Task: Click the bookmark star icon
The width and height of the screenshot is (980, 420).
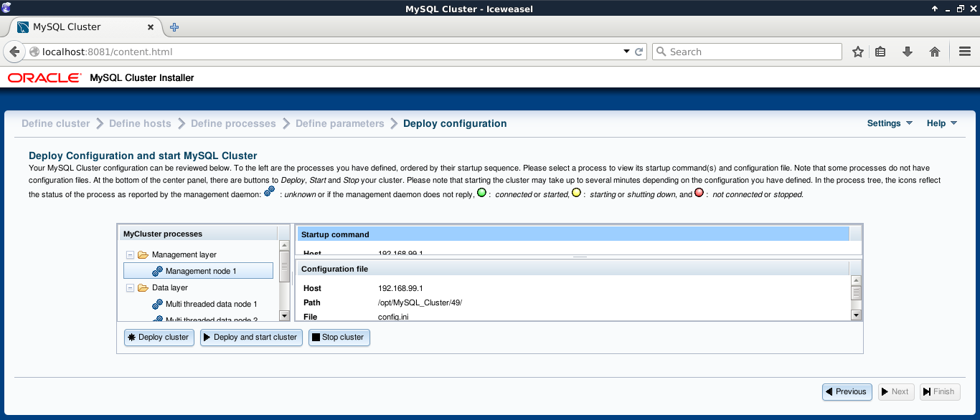Action: click(857, 52)
